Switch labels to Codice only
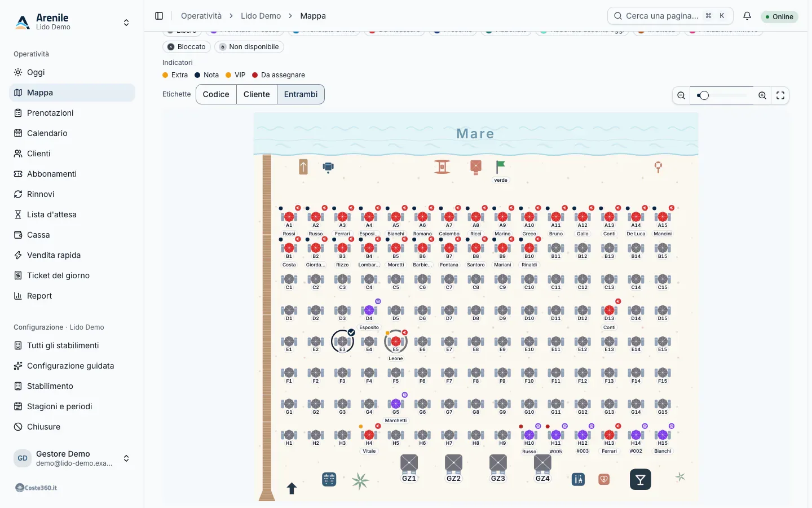 [x=216, y=94]
